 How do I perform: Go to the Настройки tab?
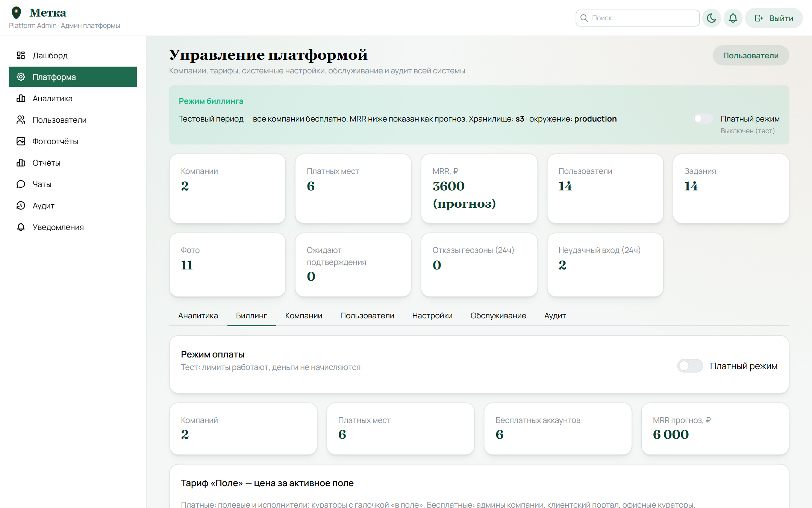tap(432, 316)
